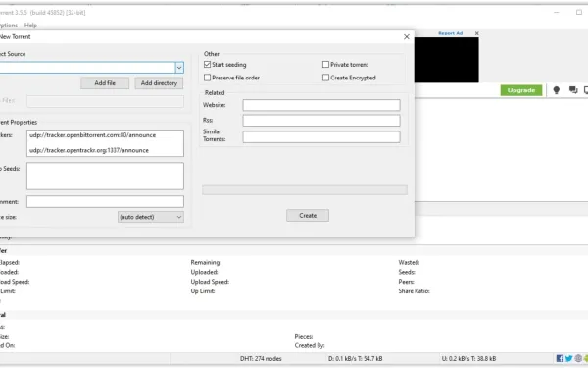The width and height of the screenshot is (588, 368).
Task: Open Facebook icon in status bar
Action: click(x=560, y=358)
